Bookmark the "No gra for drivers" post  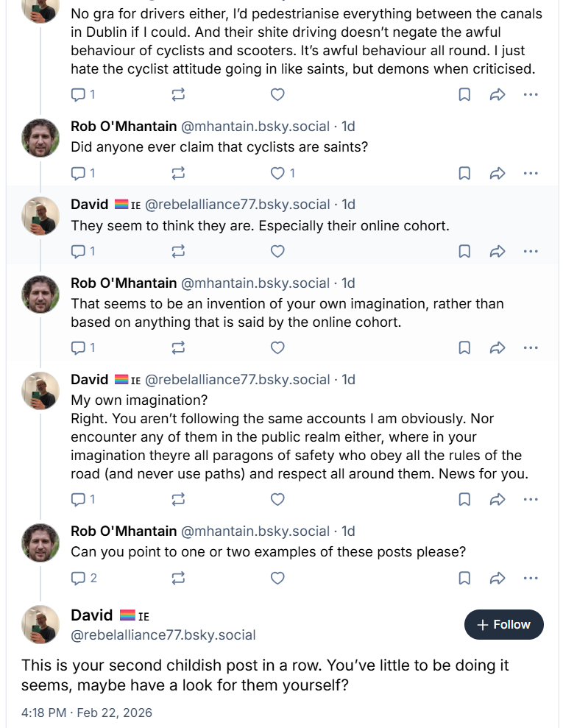464,95
